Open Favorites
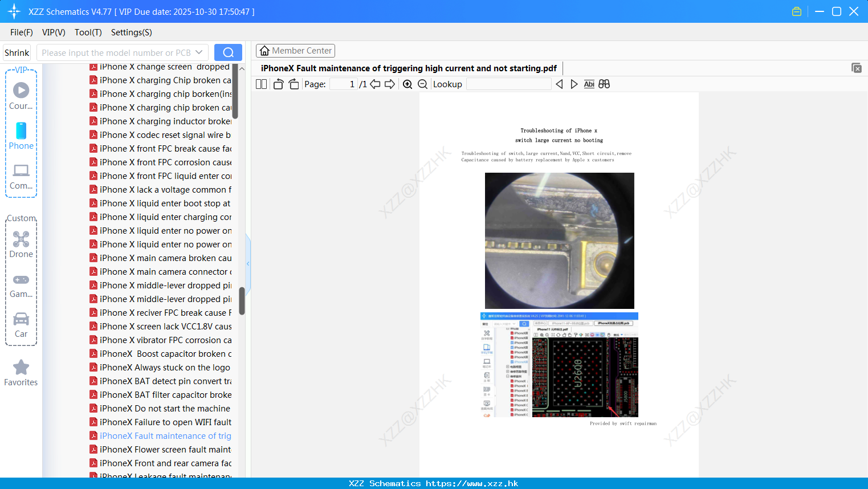The height and width of the screenshot is (489, 868). 21,373
